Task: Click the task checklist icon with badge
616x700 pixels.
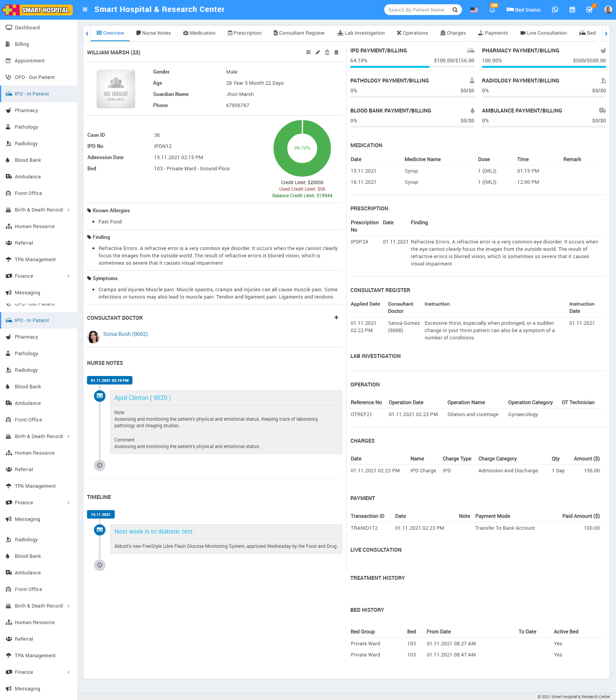Action: [589, 10]
